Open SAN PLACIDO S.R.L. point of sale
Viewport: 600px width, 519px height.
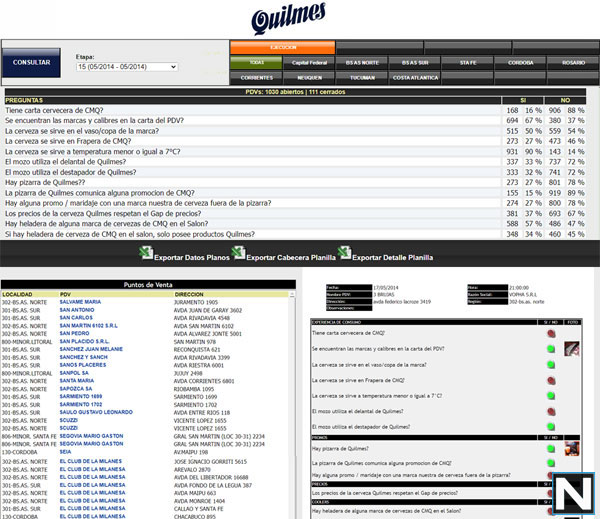[x=85, y=341]
